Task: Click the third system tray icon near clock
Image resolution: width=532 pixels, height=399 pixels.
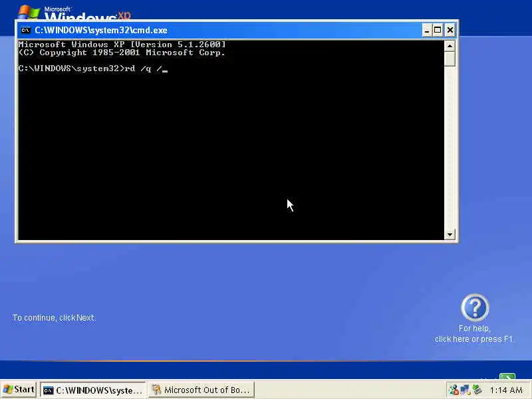Action: pyautogui.click(x=477, y=390)
